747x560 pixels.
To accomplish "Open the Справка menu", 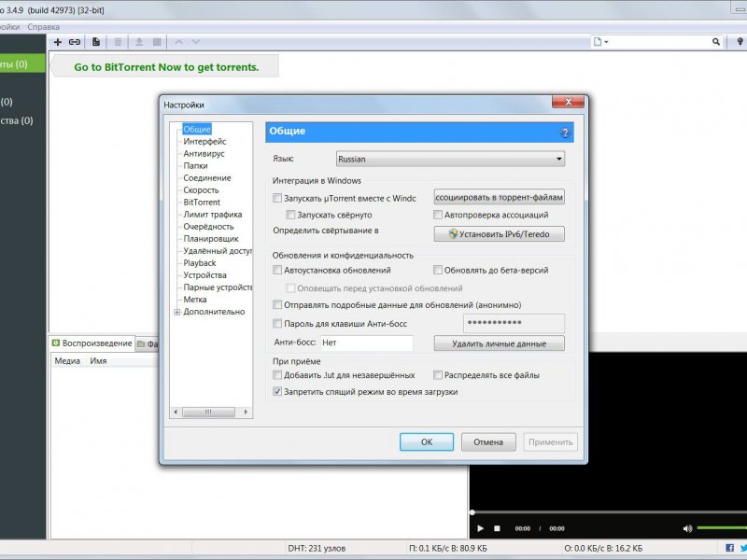I will click(43, 27).
